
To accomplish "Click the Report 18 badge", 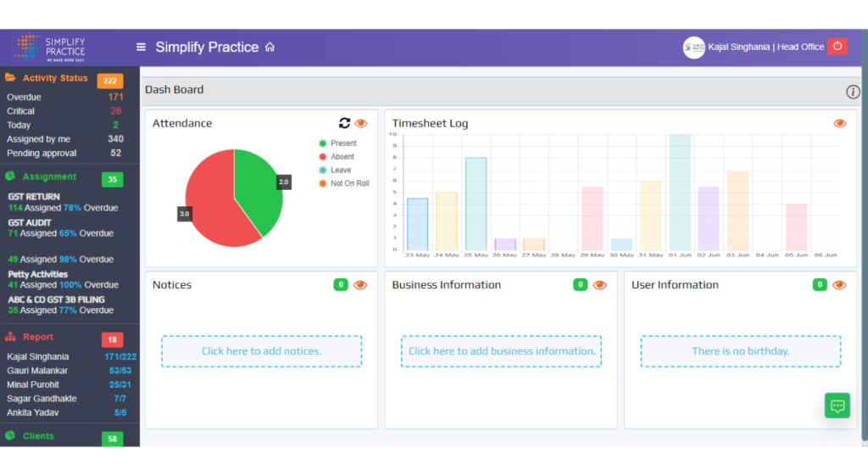I will pos(113,339).
